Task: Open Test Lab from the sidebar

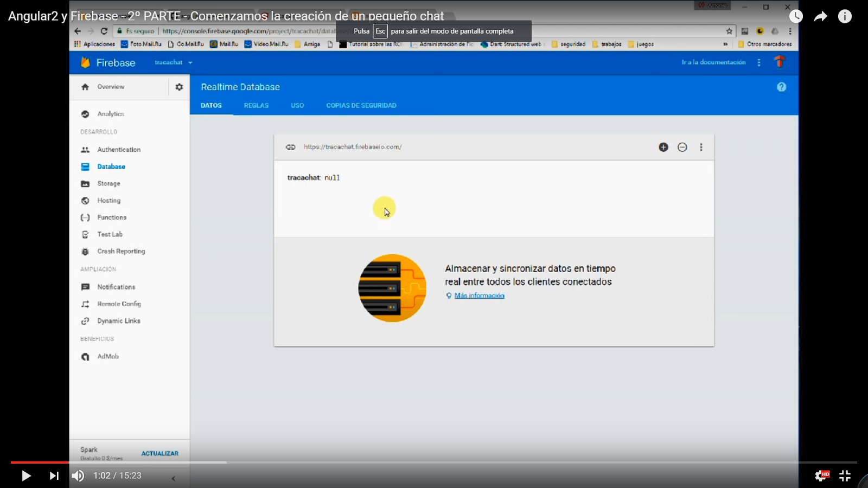Action: click(x=108, y=234)
